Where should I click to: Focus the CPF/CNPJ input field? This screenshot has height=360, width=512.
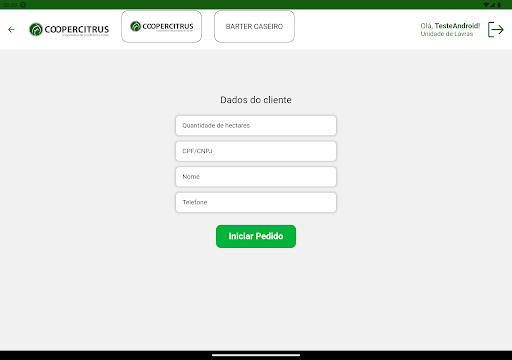click(256, 151)
